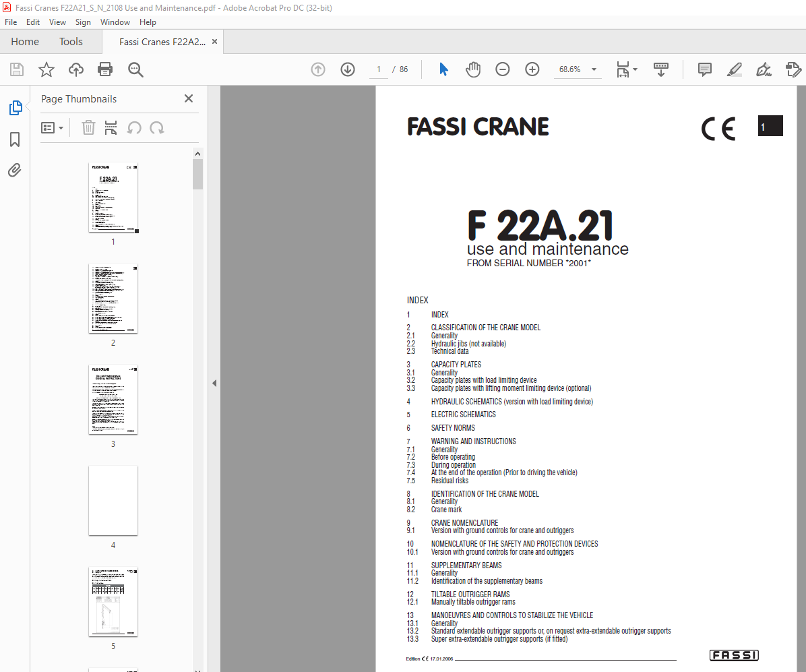The height and width of the screenshot is (672, 806).
Task: Select page 1 thumbnail
Action: 113,198
